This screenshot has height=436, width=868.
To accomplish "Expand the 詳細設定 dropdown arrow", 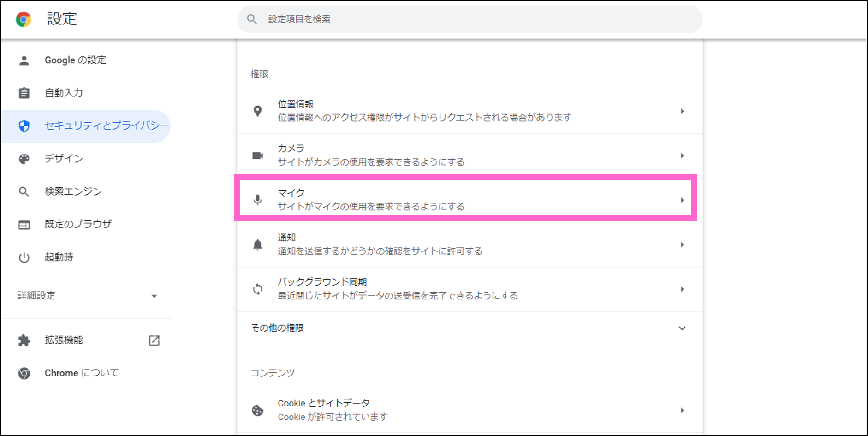I will 154,296.
